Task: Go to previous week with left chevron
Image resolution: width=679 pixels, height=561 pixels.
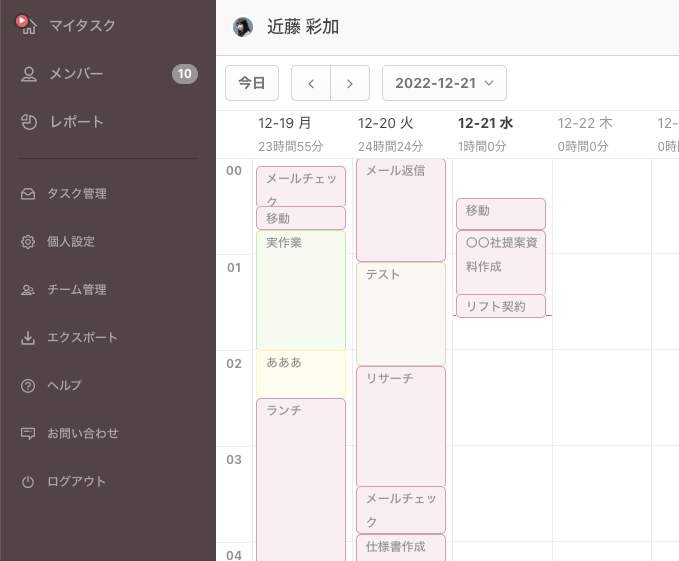Action: point(311,83)
